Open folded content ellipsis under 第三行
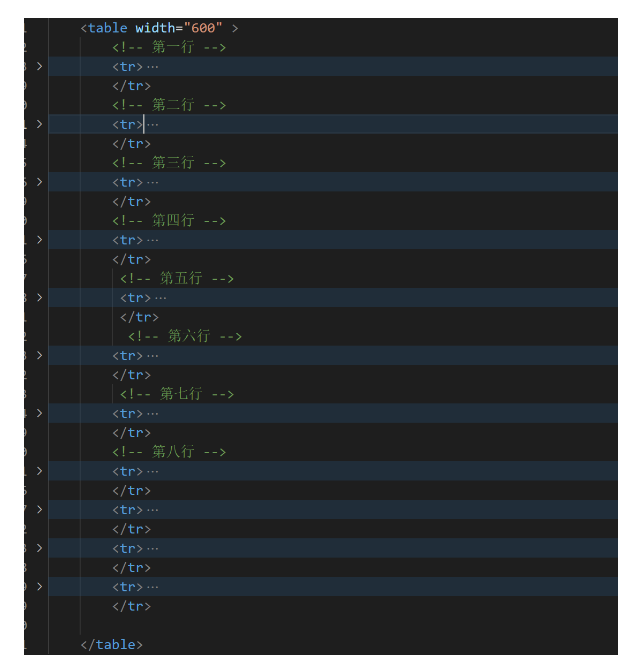The width and height of the screenshot is (618, 660). pyautogui.click(x=152, y=183)
